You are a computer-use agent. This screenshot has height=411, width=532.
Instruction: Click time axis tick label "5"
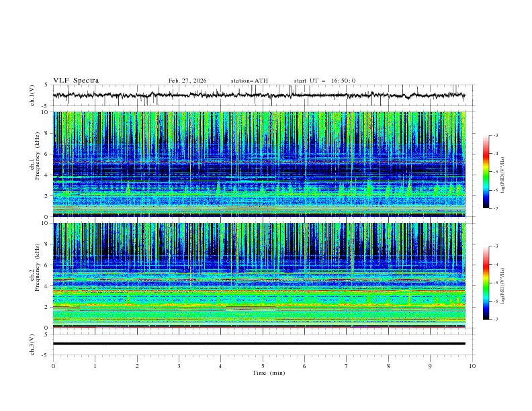coord(263,366)
